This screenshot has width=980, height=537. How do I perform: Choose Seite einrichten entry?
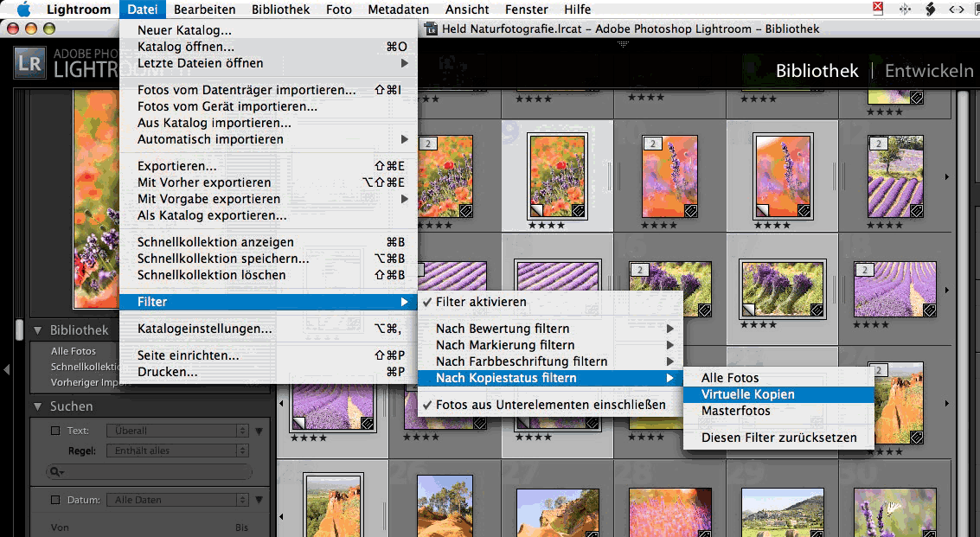pyautogui.click(x=268, y=355)
